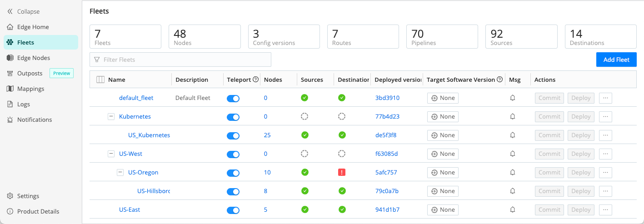Click the green Sources status for US_Kubernetes
This screenshot has width=644, height=224.
305,135
